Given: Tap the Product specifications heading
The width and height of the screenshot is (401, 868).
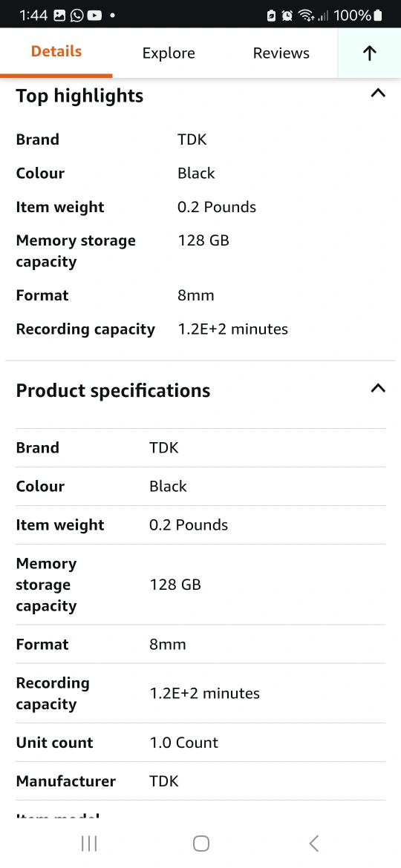Looking at the screenshot, I should pos(113,391).
